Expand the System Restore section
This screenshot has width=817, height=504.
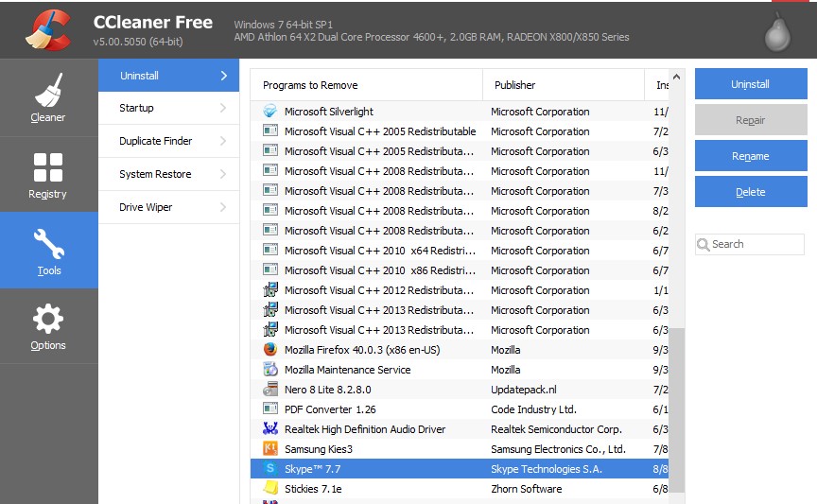coord(168,174)
